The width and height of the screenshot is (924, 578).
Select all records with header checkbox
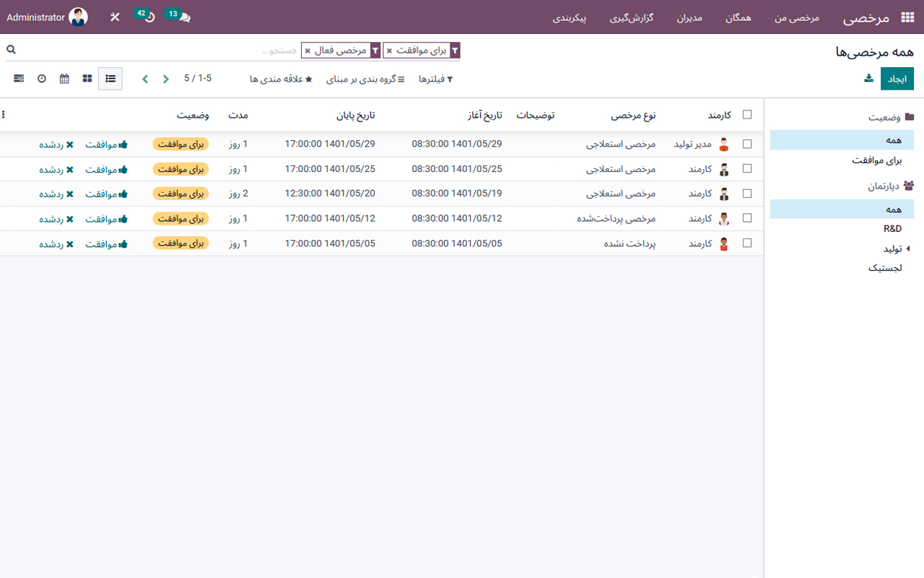(747, 114)
